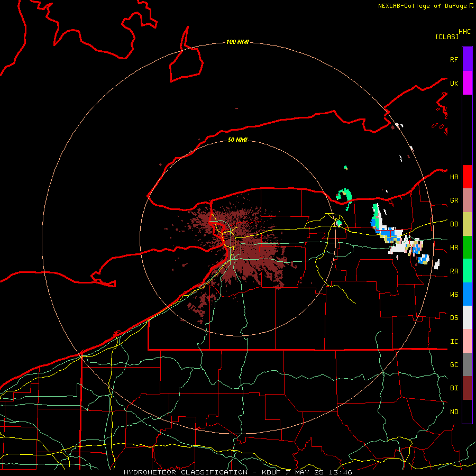This screenshot has width=476, height=476.
Task: Click the BD yellow legend swatch
Action: [467, 224]
